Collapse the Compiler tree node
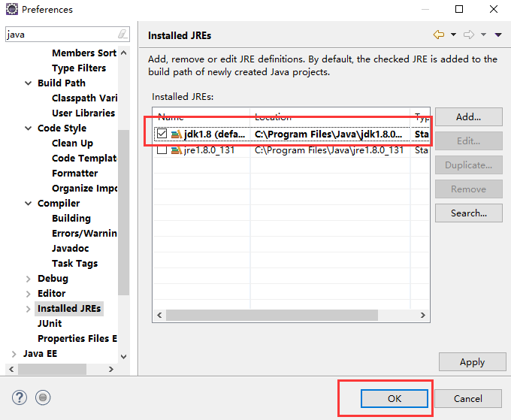The height and width of the screenshot is (420, 511). [x=29, y=204]
